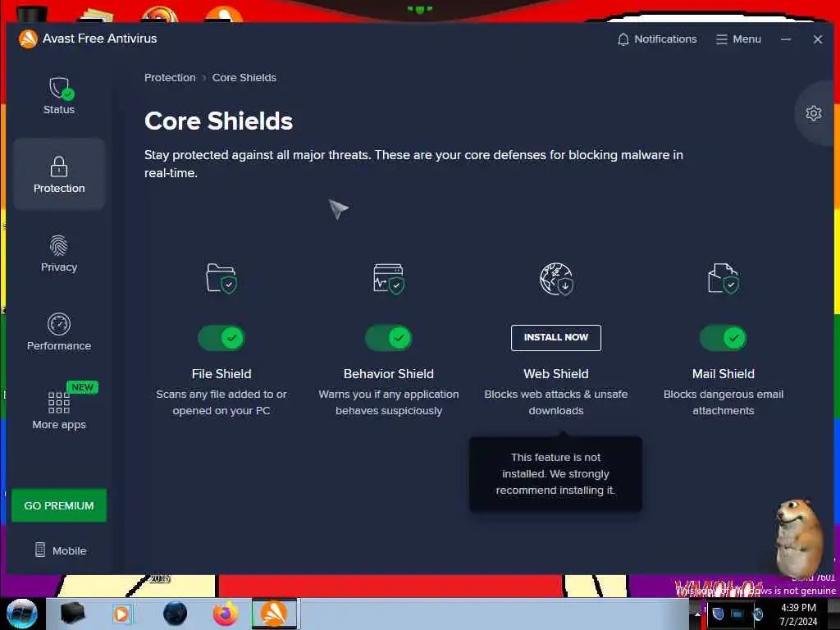The width and height of the screenshot is (840, 630).
Task: Open More apps grid
Action: pos(59,411)
